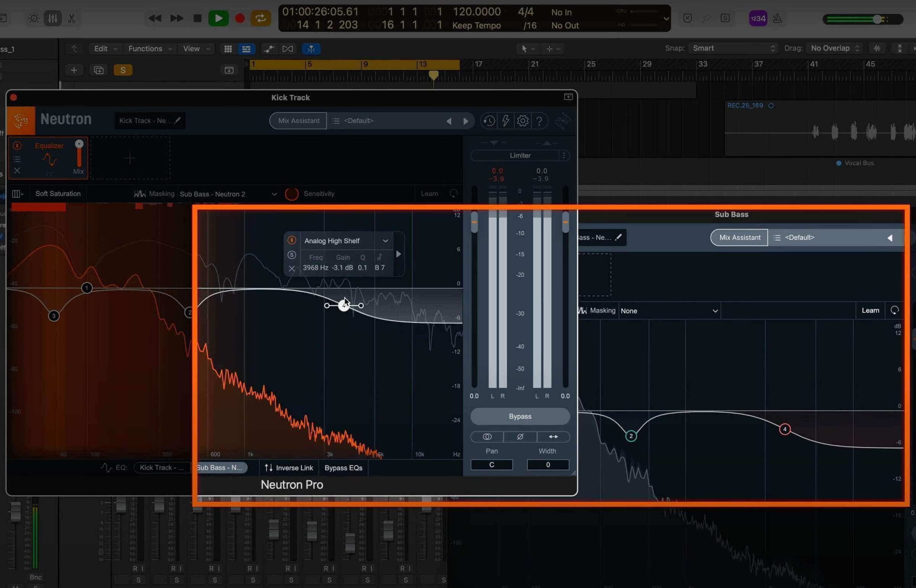Click the Bypass button below the meters
916x588 pixels.
[x=520, y=416]
